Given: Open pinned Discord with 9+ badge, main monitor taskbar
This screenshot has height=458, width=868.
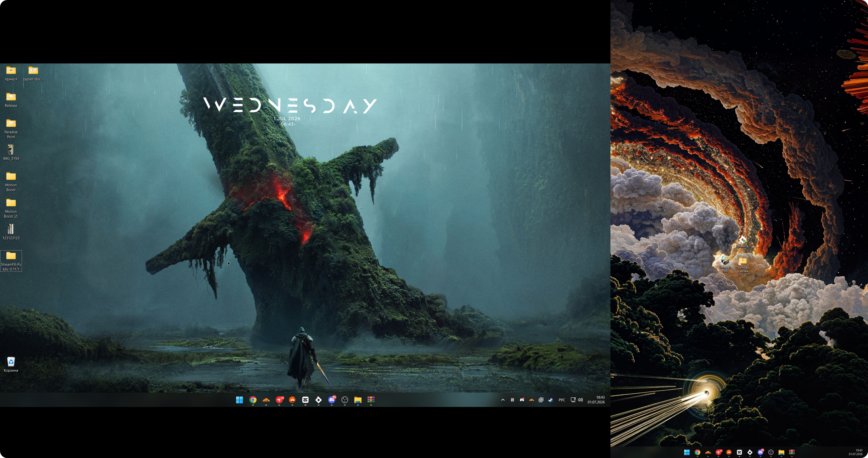Looking at the screenshot, I should [332, 400].
